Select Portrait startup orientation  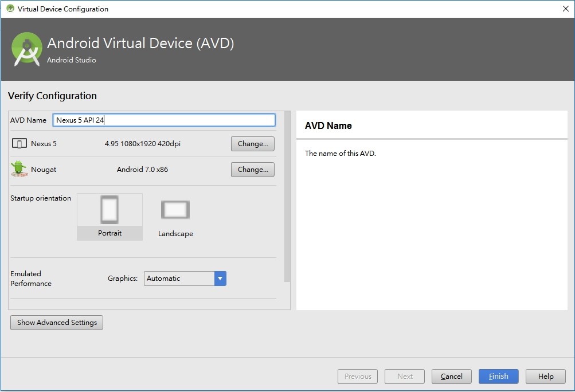[109, 217]
